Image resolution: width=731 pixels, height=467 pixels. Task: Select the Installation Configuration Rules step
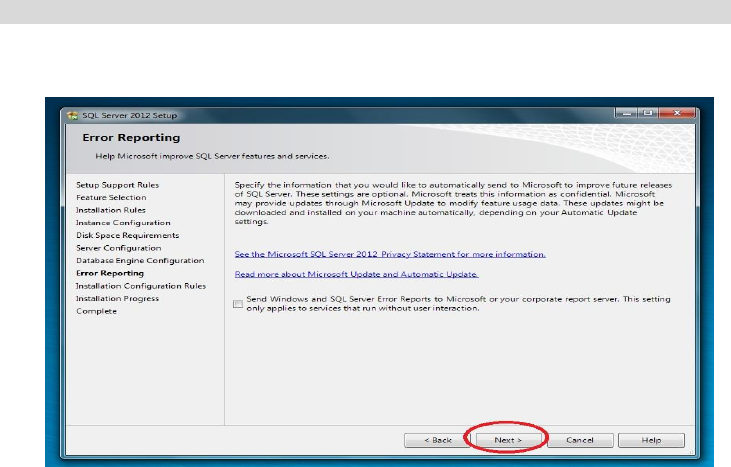141,286
